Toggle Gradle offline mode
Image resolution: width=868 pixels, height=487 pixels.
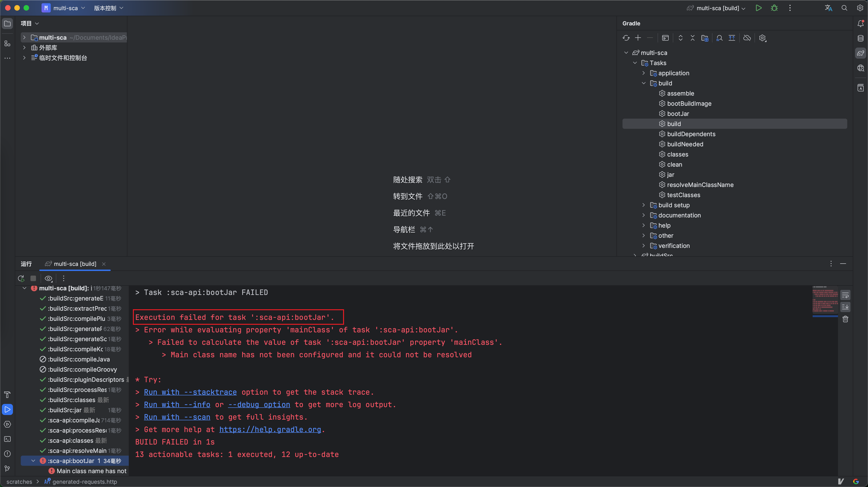[x=747, y=38]
